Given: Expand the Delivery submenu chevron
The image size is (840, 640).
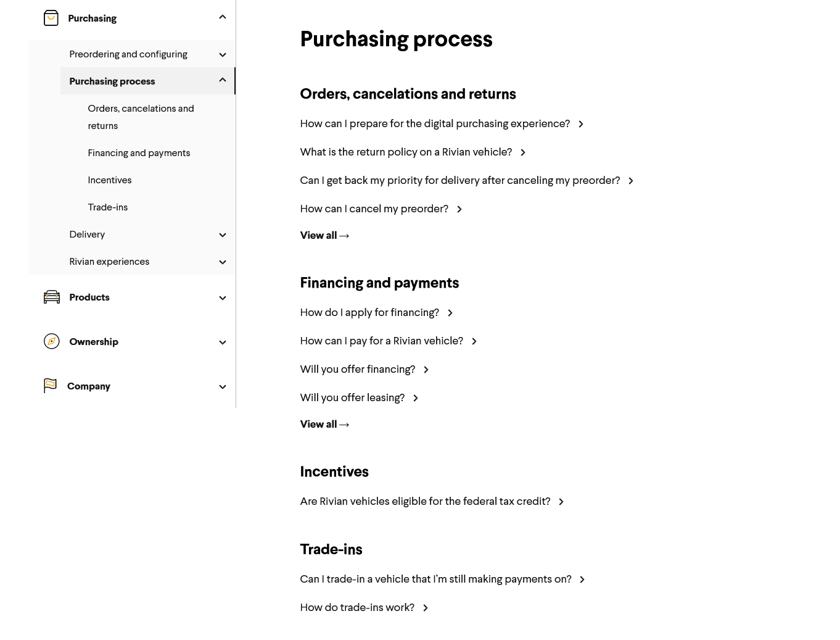Looking at the screenshot, I should (223, 235).
